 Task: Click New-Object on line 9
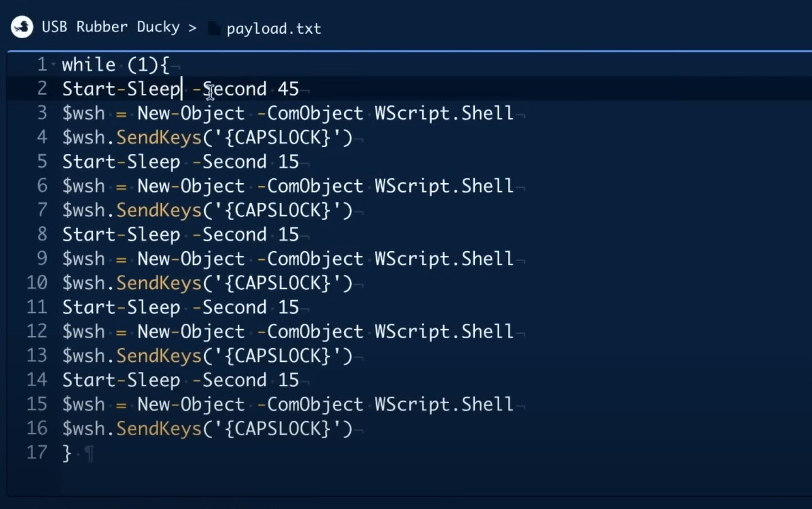click(x=190, y=259)
